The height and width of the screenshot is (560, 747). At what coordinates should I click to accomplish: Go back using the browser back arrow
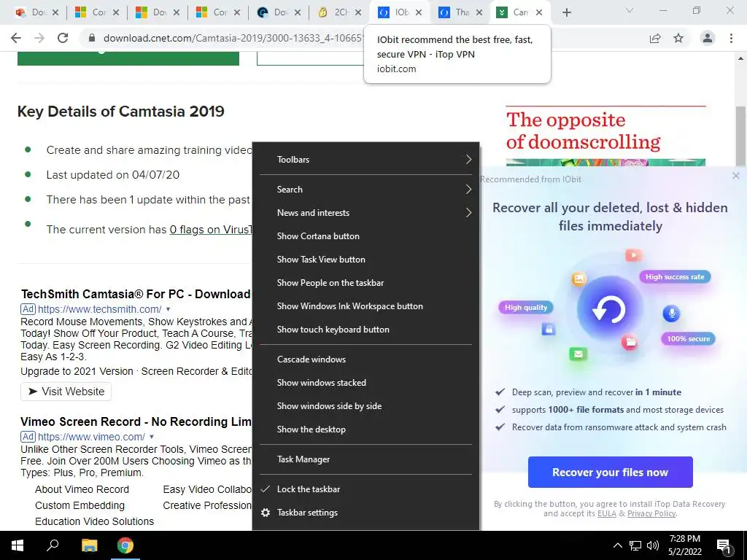[x=16, y=38]
